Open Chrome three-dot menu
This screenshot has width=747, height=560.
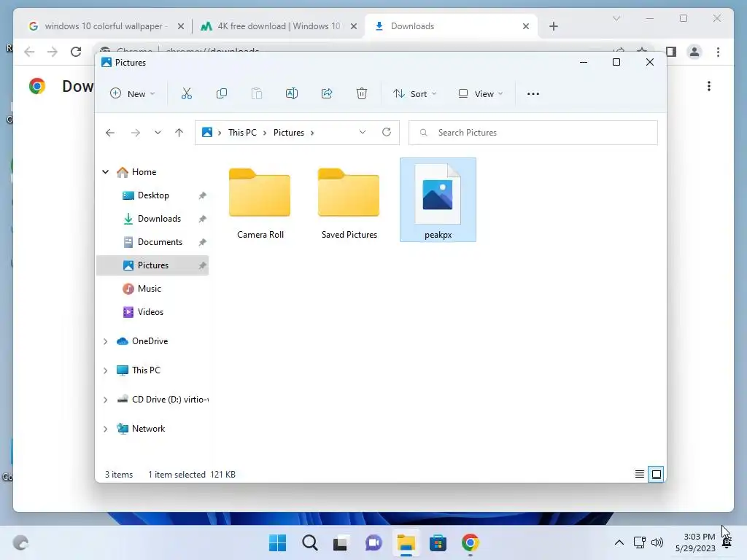coord(718,52)
